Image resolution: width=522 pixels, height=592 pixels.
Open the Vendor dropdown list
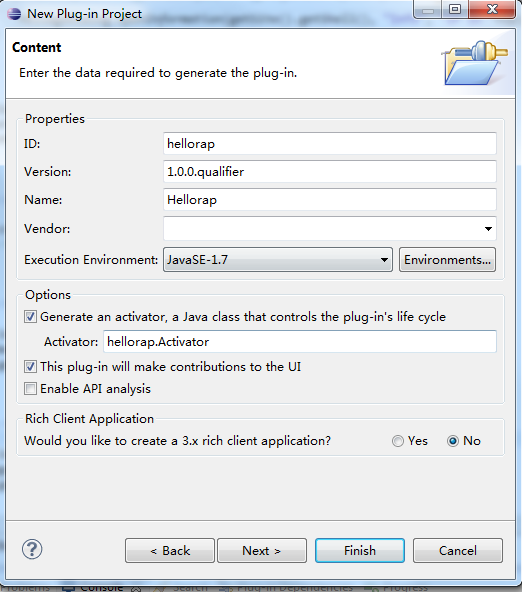[488, 229]
